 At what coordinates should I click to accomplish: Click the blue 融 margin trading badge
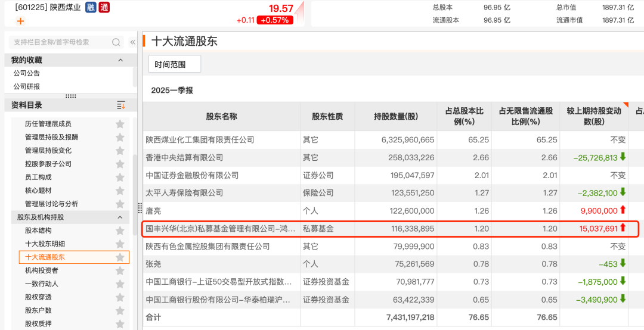click(91, 7)
